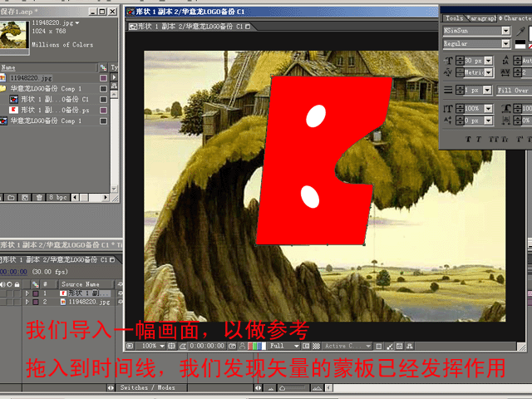Click the black white default colors swatch
Image resolution: width=532 pixels, height=399 pixels.
tap(520, 44)
